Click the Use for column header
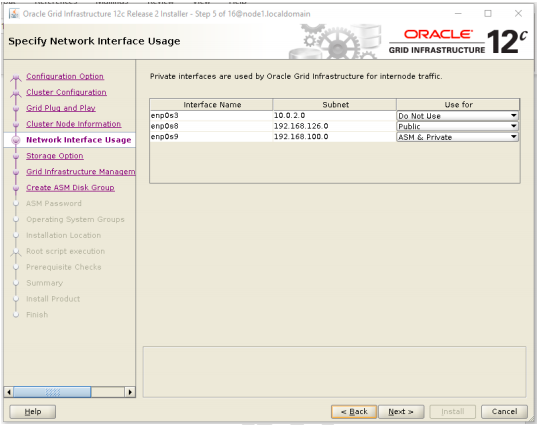 [458, 105]
